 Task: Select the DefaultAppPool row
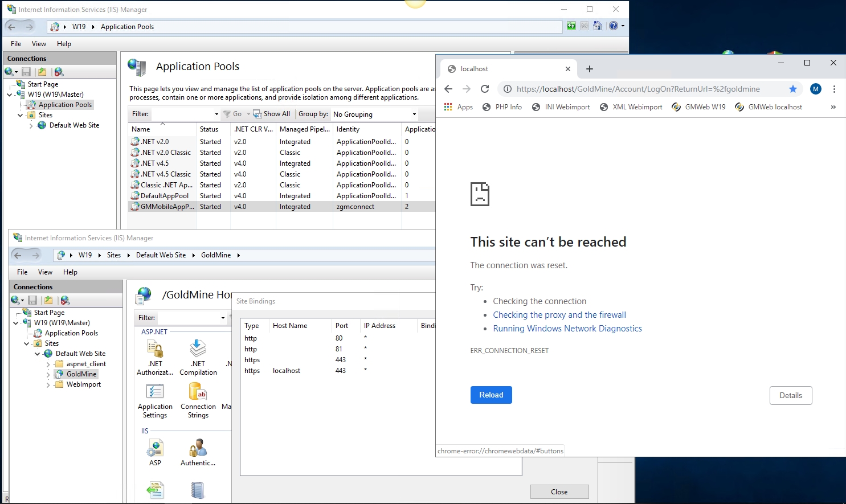tap(165, 196)
